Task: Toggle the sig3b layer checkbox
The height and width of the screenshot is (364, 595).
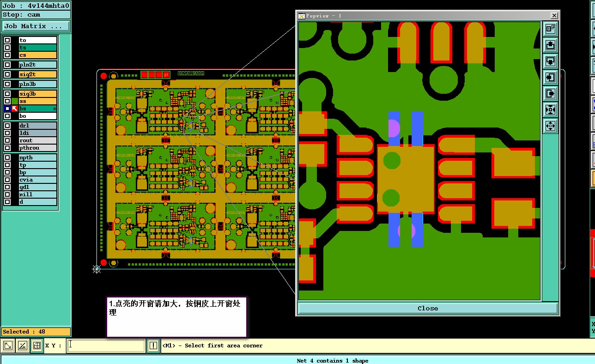Action: [x=7, y=94]
